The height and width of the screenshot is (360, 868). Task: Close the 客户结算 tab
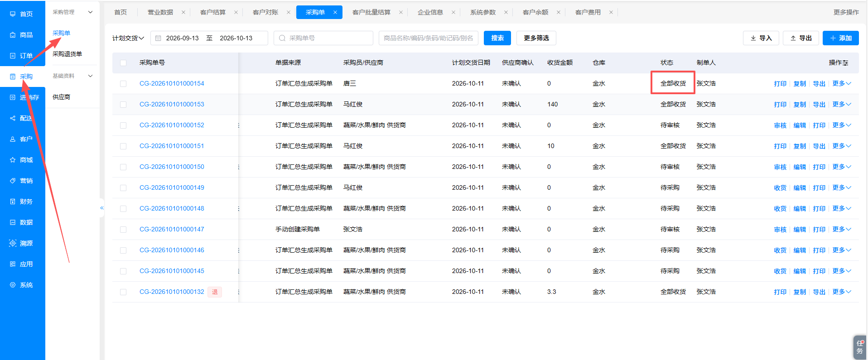(x=236, y=12)
